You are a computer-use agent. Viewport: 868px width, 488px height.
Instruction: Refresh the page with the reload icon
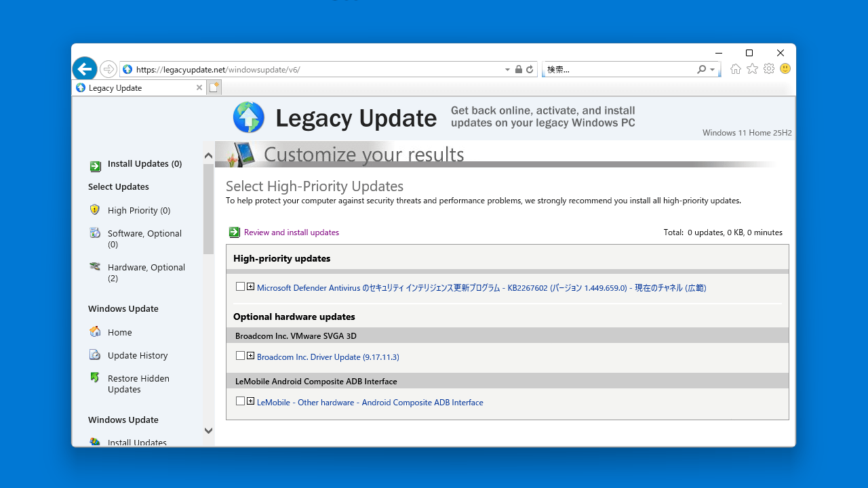tap(530, 69)
